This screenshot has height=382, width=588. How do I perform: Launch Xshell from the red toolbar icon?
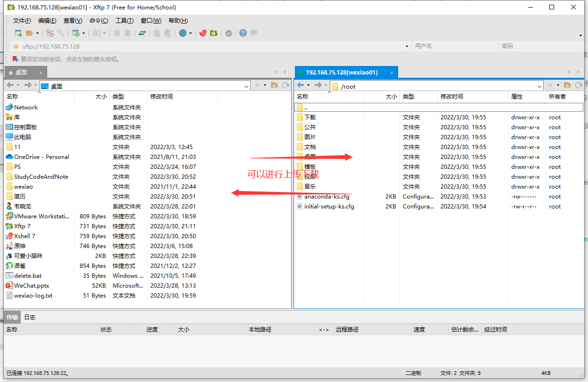pyautogui.click(x=203, y=33)
